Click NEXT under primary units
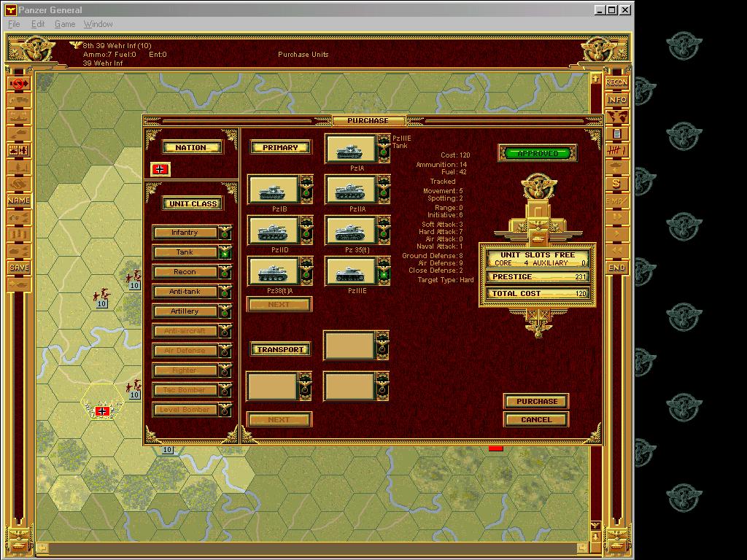Viewport: 747px width, 560px height. (279, 304)
